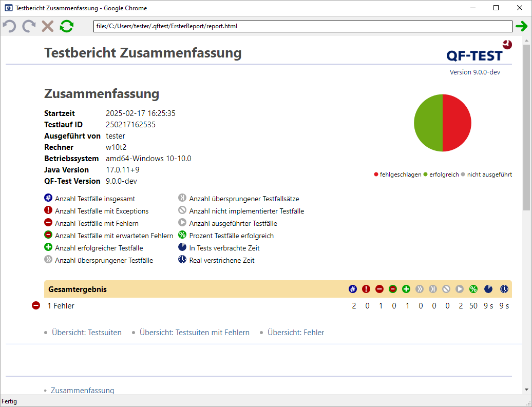Screen dimensions: 532x407
Task: Click the green go arrow next to URL
Action: pyautogui.click(x=522, y=26)
